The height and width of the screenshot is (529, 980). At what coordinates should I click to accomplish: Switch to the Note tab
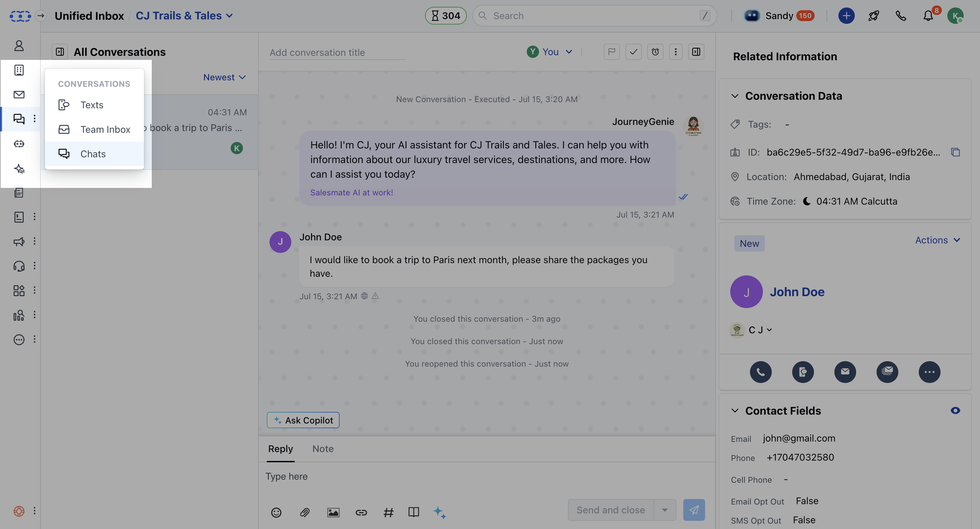point(323,449)
